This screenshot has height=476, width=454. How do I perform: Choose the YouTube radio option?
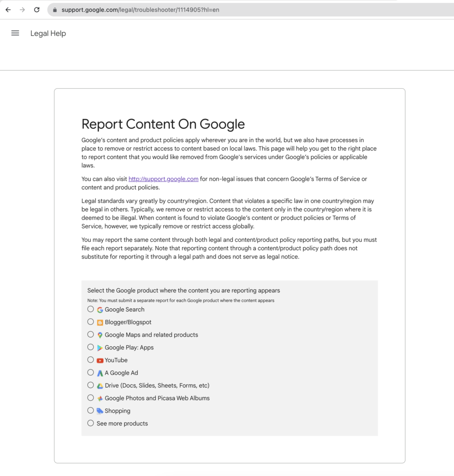point(91,360)
